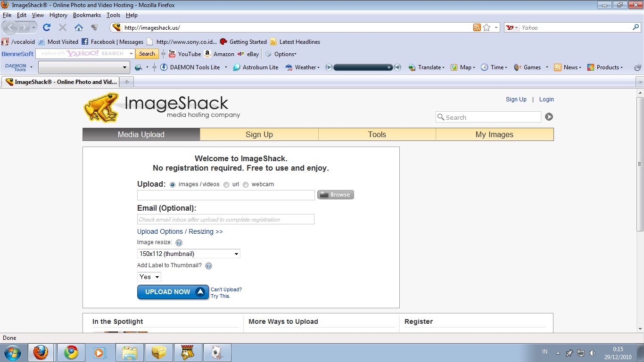This screenshot has width=644, height=362.
Task: Select the url upload radio button
Action: click(x=226, y=185)
